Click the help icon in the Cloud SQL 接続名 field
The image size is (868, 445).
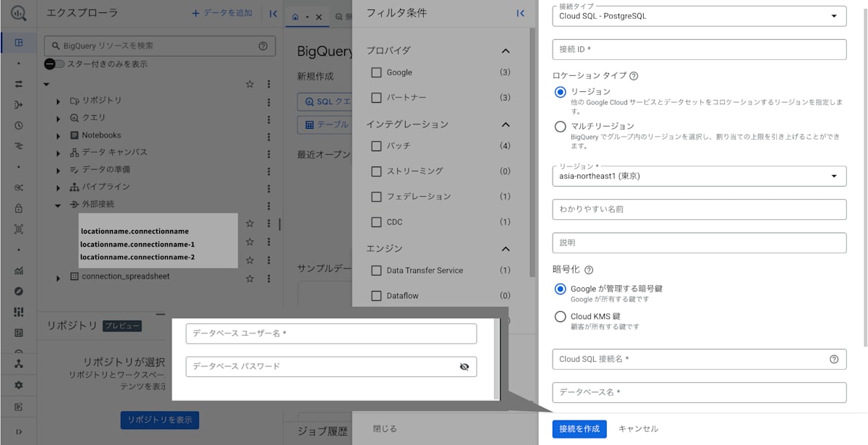pyautogui.click(x=834, y=359)
